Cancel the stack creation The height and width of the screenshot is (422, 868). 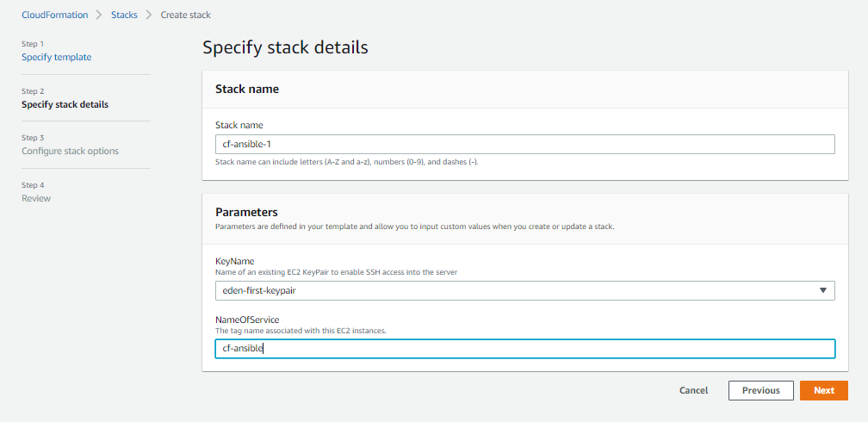694,390
